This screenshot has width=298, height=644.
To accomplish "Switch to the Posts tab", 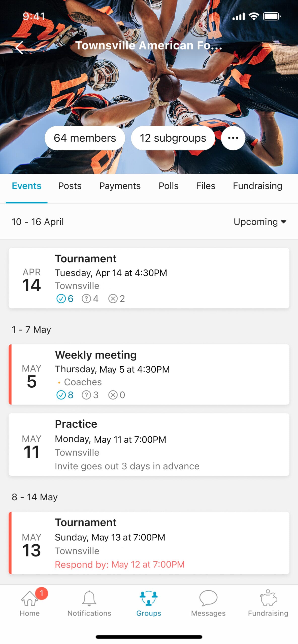I will (x=70, y=186).
